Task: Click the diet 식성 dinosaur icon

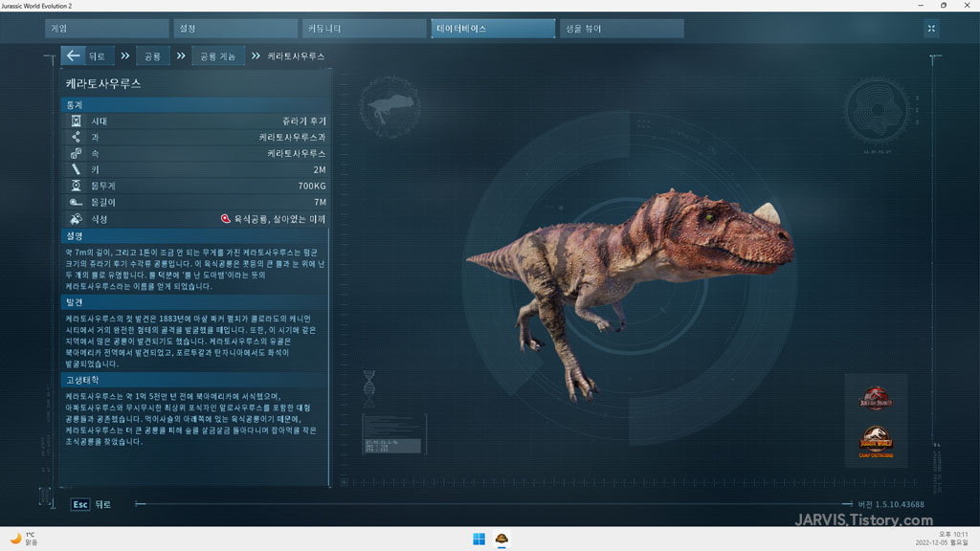Action: pyautogui.click(x=76, y=219)
